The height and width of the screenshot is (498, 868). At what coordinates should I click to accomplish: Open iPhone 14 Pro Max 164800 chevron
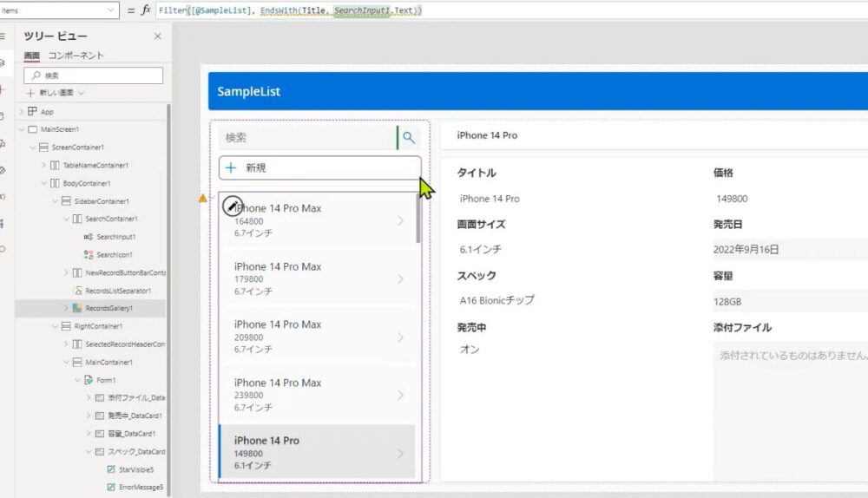400,220
